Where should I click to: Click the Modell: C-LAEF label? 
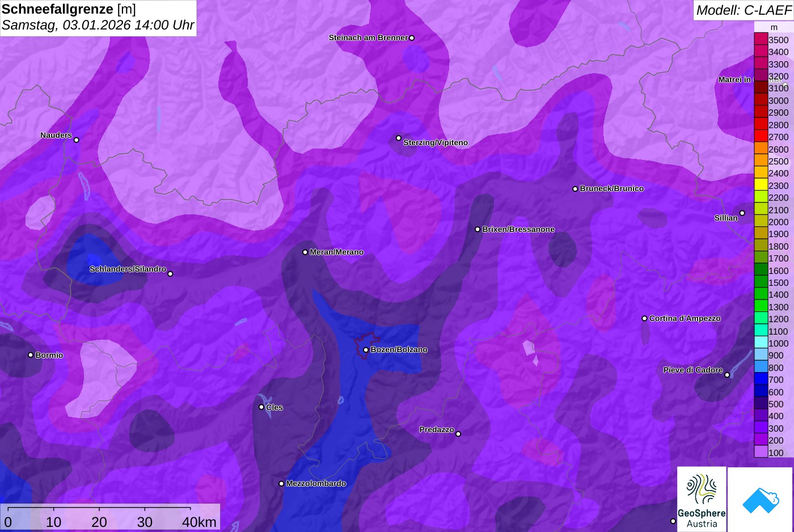pyautogui.click(x=744, y=10)
